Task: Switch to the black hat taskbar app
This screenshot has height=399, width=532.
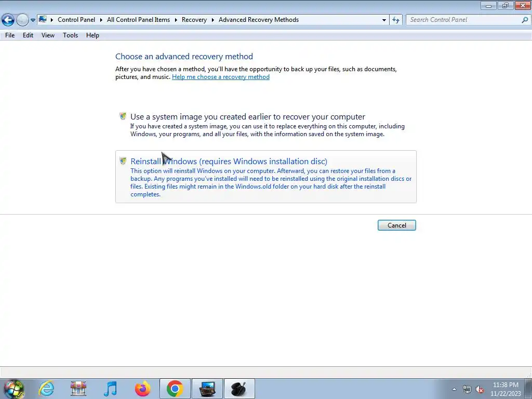Action: pos(240,389)
